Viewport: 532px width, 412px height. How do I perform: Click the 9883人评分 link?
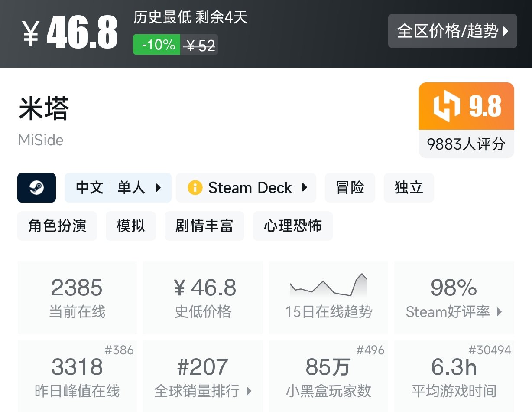(466, 145)
